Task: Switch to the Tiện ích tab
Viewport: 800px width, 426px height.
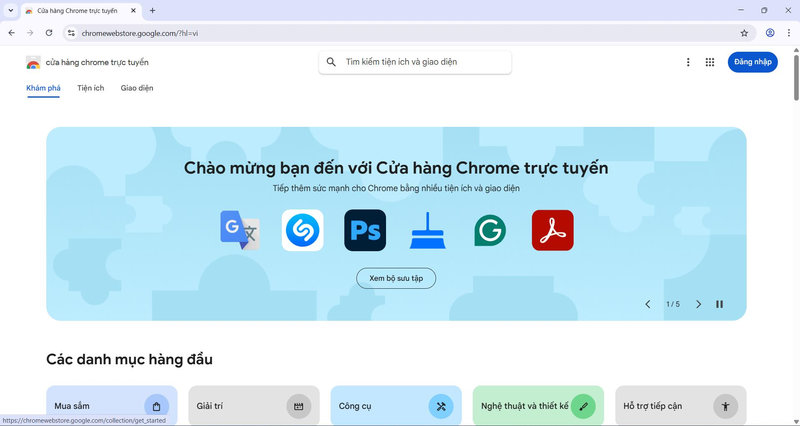Action: 91,88
